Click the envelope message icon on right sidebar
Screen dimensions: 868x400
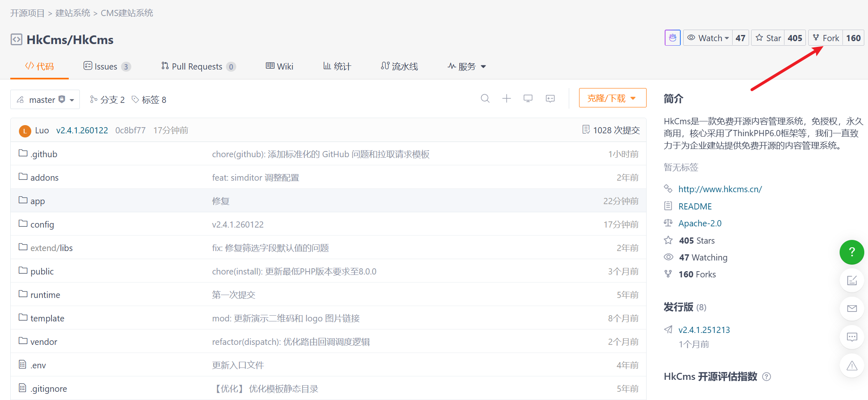click(852, 309)
